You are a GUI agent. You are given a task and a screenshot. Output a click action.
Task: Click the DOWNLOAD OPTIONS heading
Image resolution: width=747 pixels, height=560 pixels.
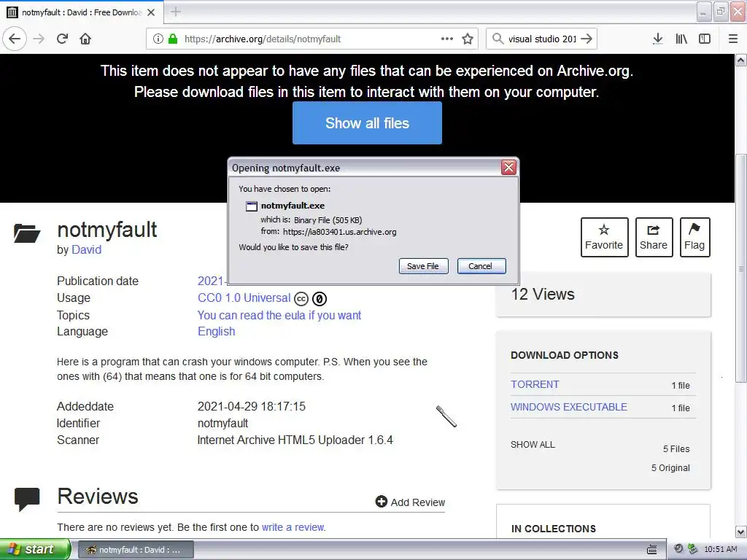(565, 355)
